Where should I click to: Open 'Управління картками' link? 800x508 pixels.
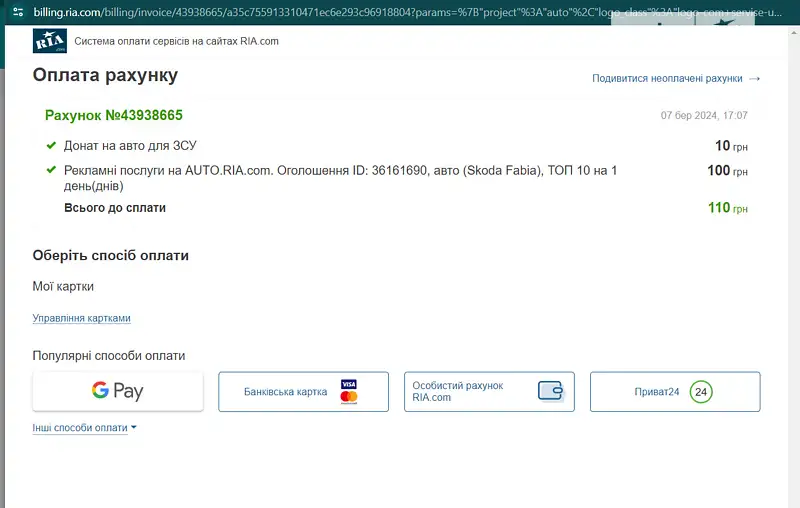click(x=82, y=318)
